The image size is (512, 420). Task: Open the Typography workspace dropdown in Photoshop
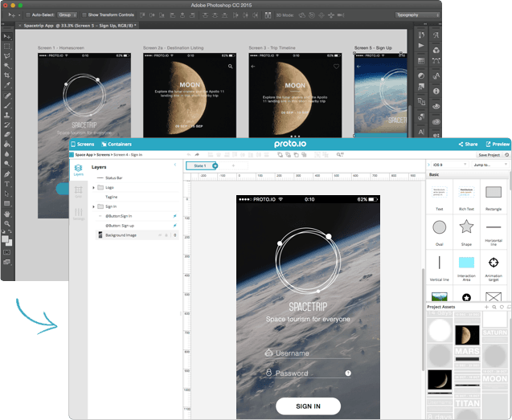(x=417, y=15)
